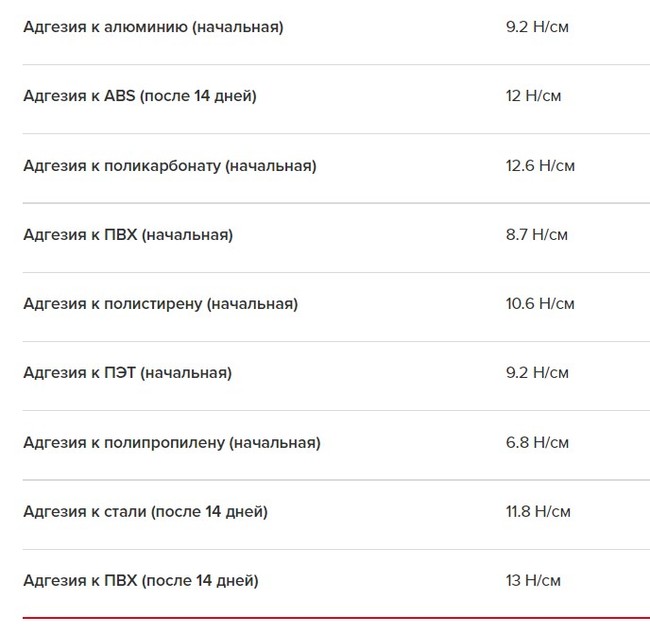The width and height of the screenshot is (650, 634).
Task: Click the 'Адгезия к алюминию (начальная)' label
Action: coord(153,27)
